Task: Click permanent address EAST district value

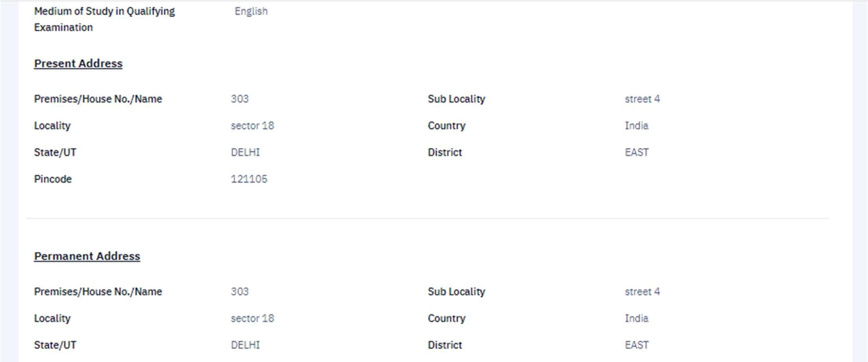Action: [x=636, y=345]
